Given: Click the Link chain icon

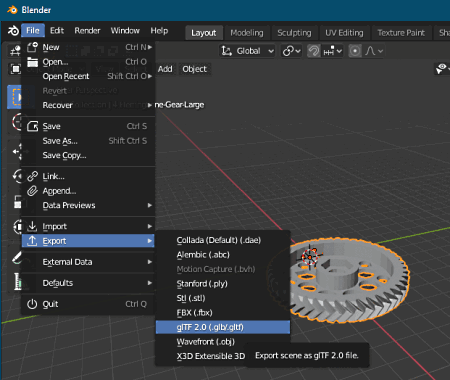Looking at the screenshot, I should pyautogui.click(x=32, y=176).
